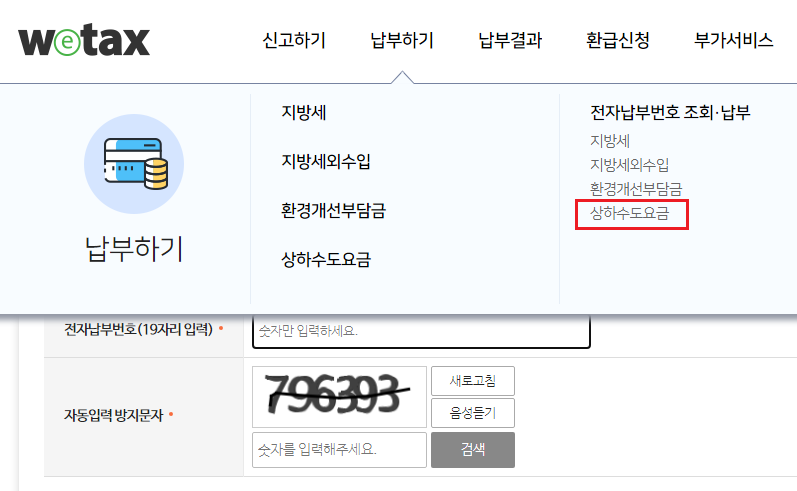Screen dimensions: 797x491
Task: Click the captcha image 796393
Action: click(339, 396)
